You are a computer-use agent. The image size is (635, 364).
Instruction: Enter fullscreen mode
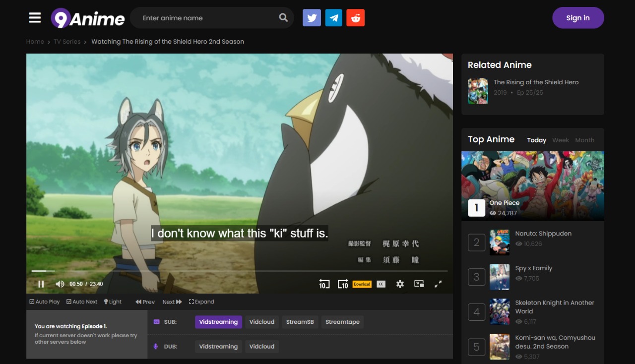pos(438,284)
